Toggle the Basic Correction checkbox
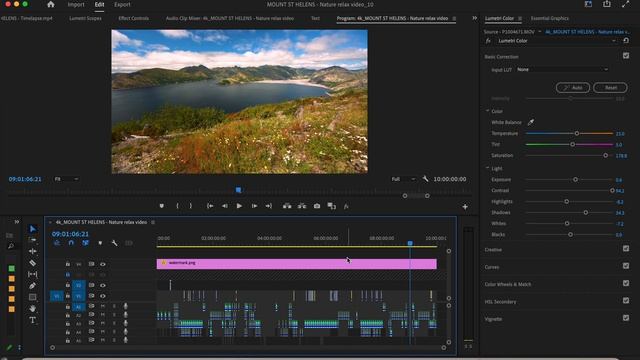This screenshot has width=640, height=360. click(x=626, y=56)
